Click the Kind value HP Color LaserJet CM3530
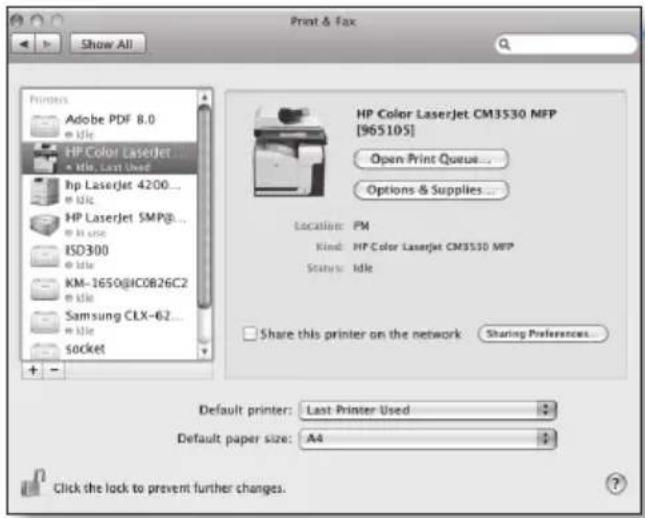Image resolution: width=645 pixels, height=518 pixels. point(434,247)
